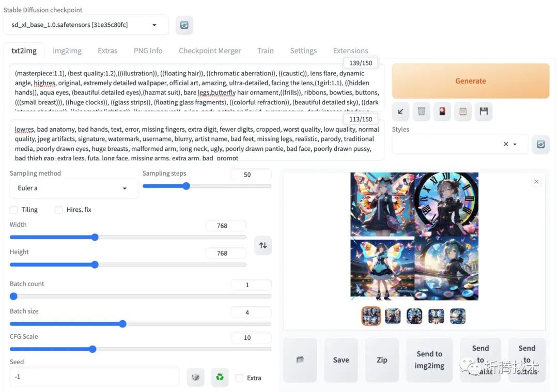
Task: Click Send to img2img button
Action: pos(429,359)
